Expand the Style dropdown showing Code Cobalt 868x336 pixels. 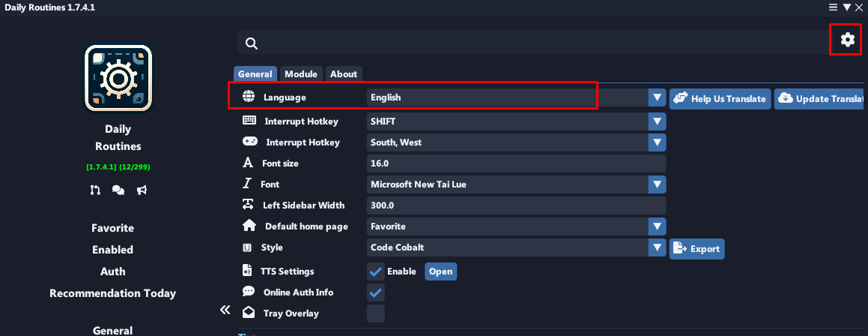(x=657, y=247)
